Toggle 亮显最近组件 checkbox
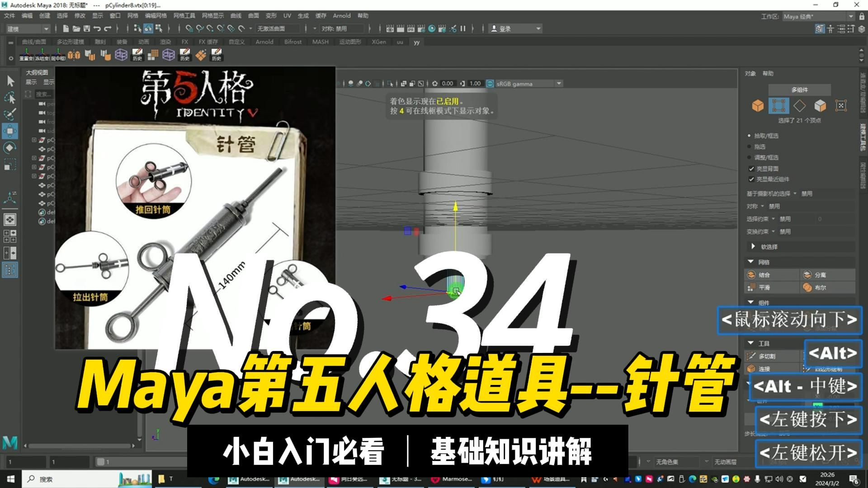868x488 pixels. coord(751,179)
